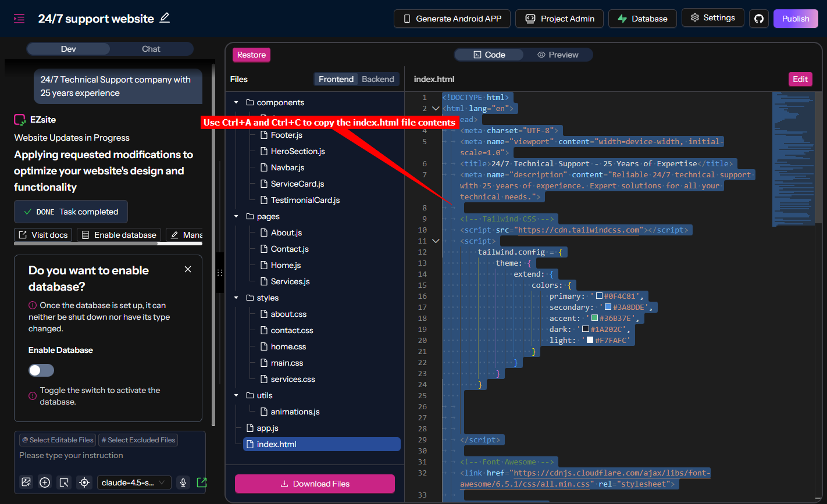The height and width of the screenshot is (504, 827).
Task: Click the circled plus icon
Action: pos(45,482)
